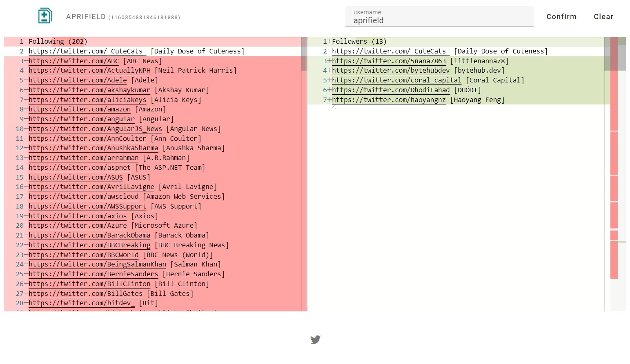Focus the username input field
The image size is (630, 364).
click(439, 20)
